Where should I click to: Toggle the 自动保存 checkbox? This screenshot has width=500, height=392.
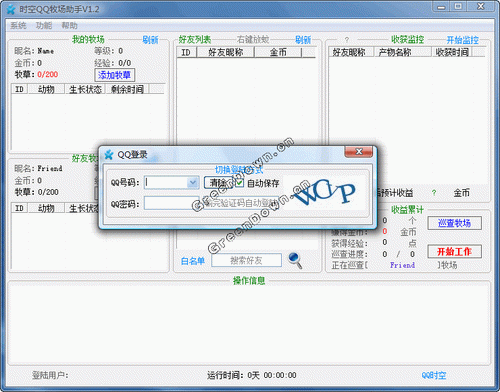239,183
